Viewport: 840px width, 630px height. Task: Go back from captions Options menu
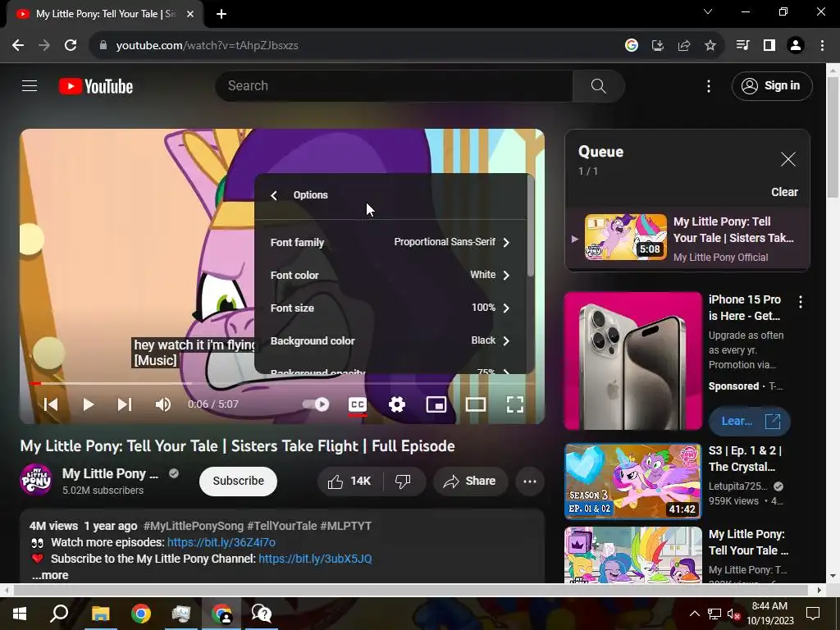pyautogui.click(x=274, y=195)
